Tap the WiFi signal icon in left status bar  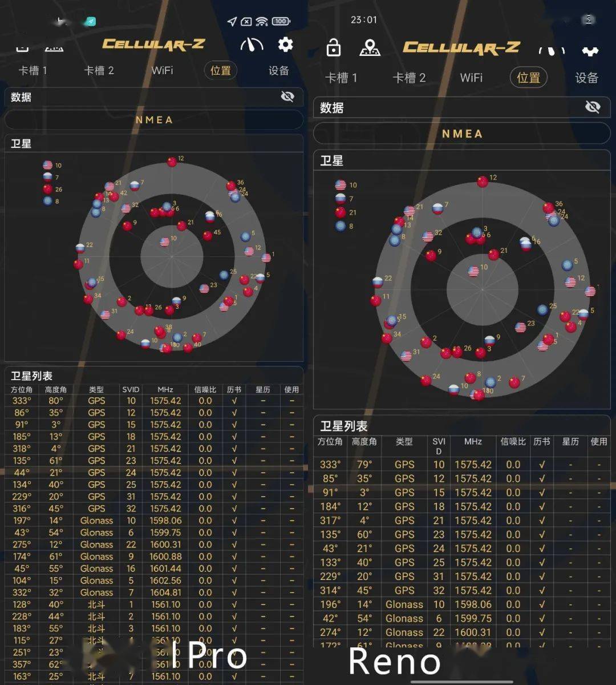[262, 22]
